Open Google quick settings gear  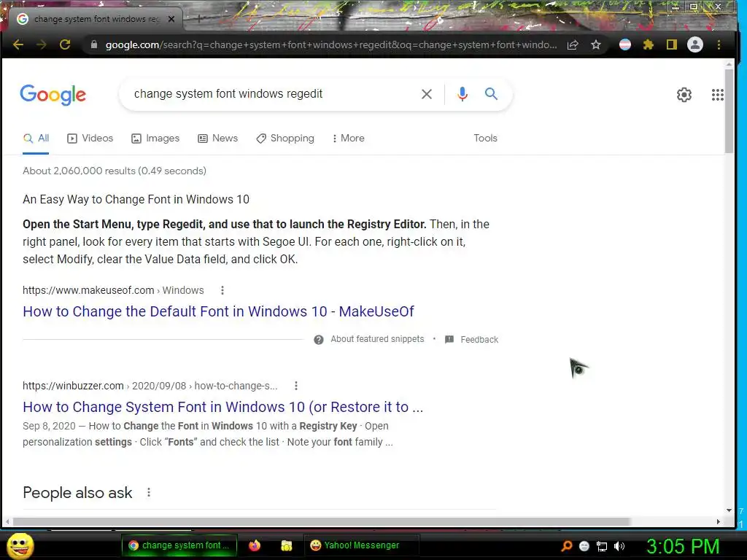coord(684,95)
